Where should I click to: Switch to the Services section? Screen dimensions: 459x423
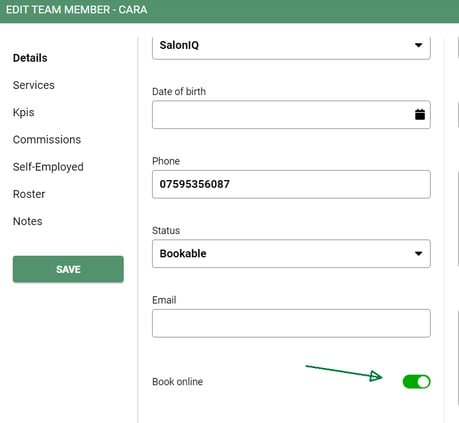(34, 85)
